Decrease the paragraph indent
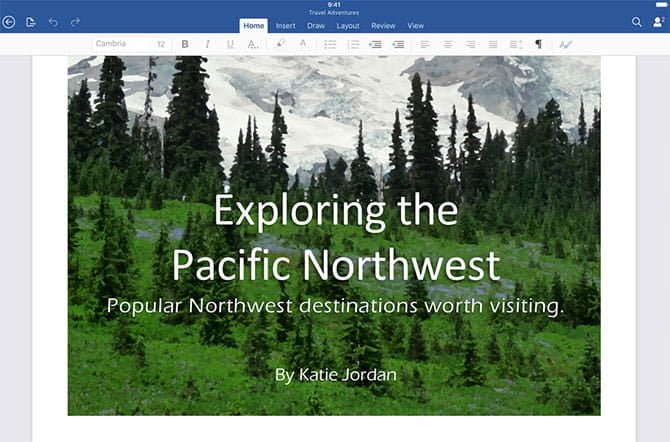 [x=375, y=44]
